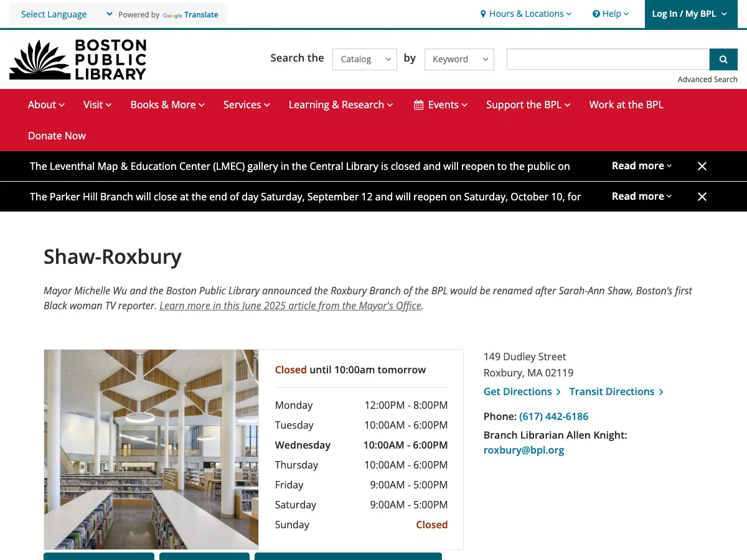Viewport: 747px width, 560px height.
Task: Open the Select Language dropdown
Action: 67,14
